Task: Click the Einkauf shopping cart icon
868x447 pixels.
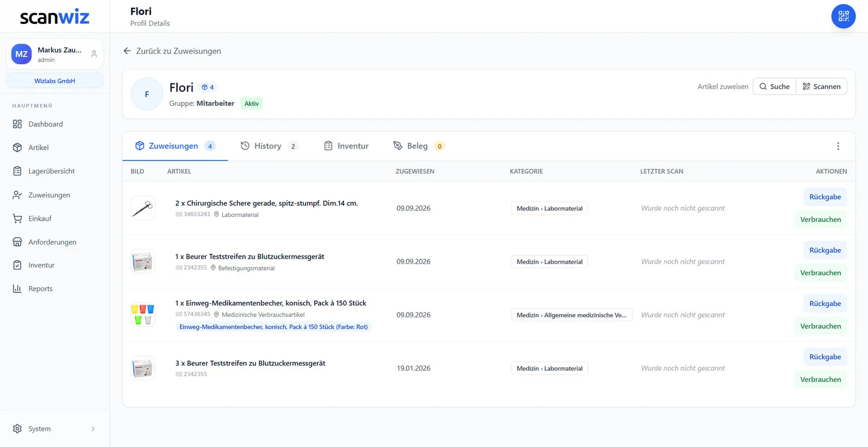Action: tap(17, 219)
